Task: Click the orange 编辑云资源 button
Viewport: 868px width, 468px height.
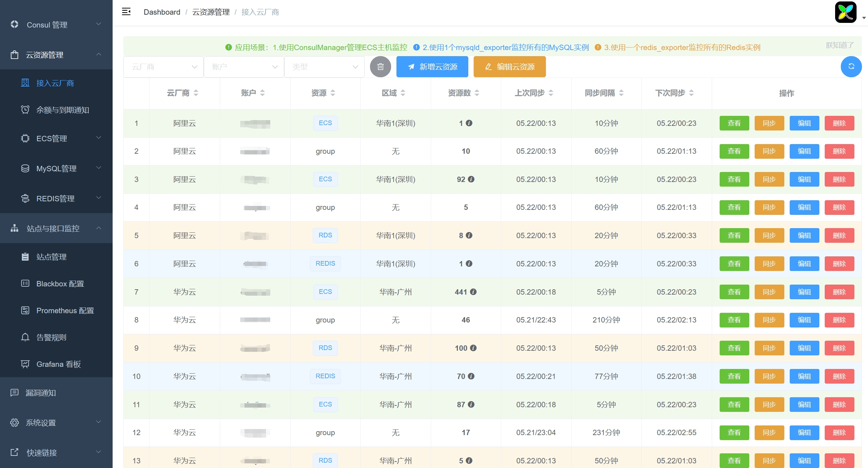Action: coord(509,67)
